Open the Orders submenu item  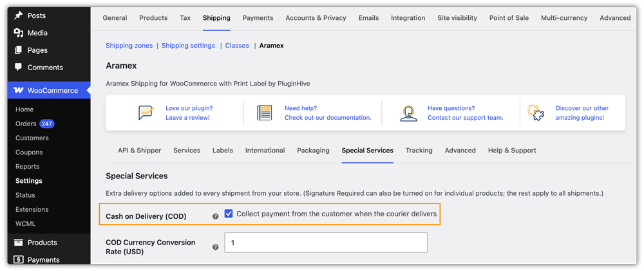[x=26, y=124]
